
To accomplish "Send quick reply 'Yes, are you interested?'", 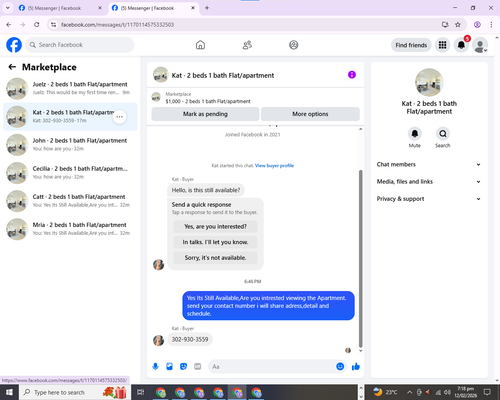I will click(x=215, y=227).
